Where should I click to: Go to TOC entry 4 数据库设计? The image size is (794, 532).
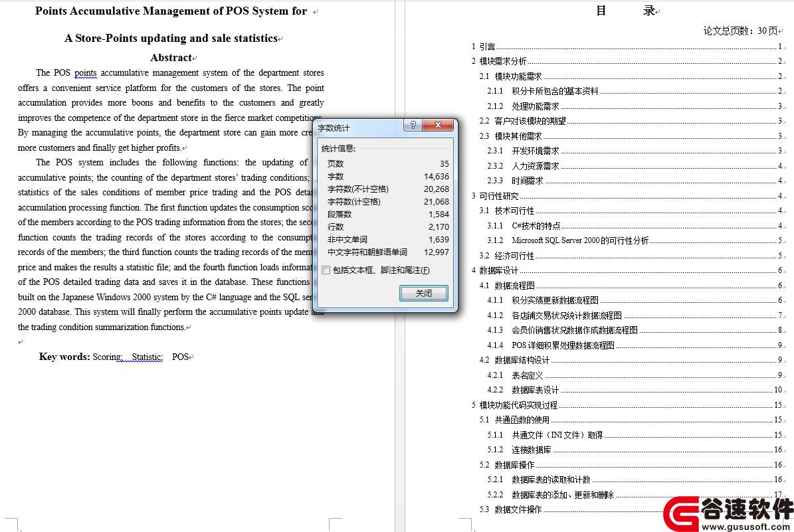pyautogui.click(x=627, y=270)
